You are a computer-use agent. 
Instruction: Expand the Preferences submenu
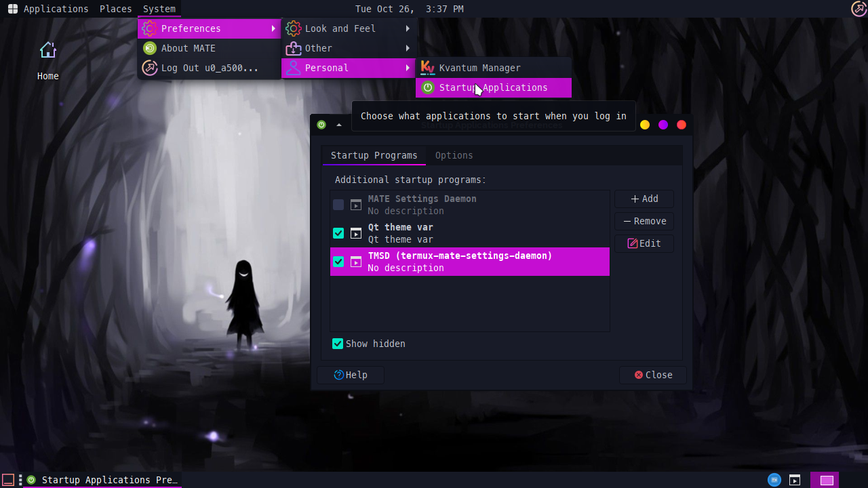(x=210, y=28)
